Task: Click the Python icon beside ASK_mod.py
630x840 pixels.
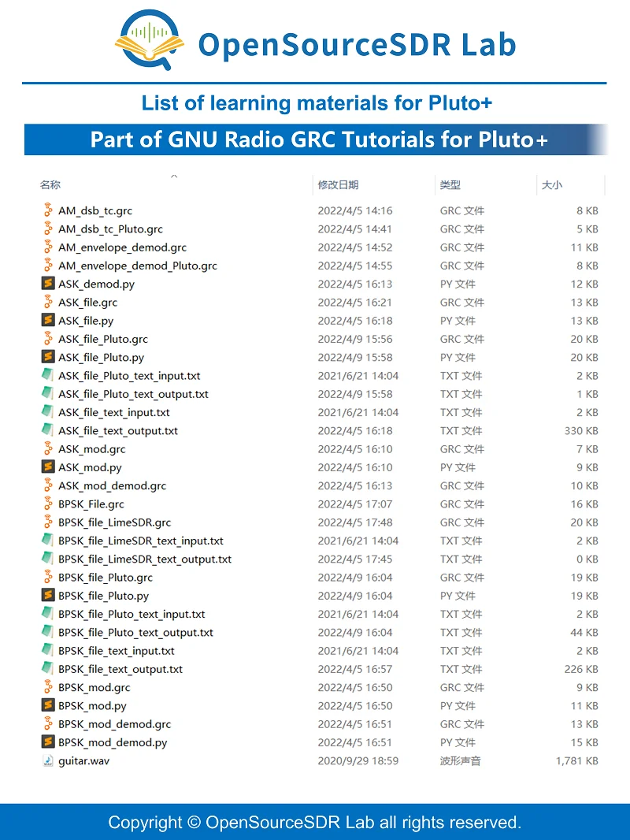Action: pos(47,467)
